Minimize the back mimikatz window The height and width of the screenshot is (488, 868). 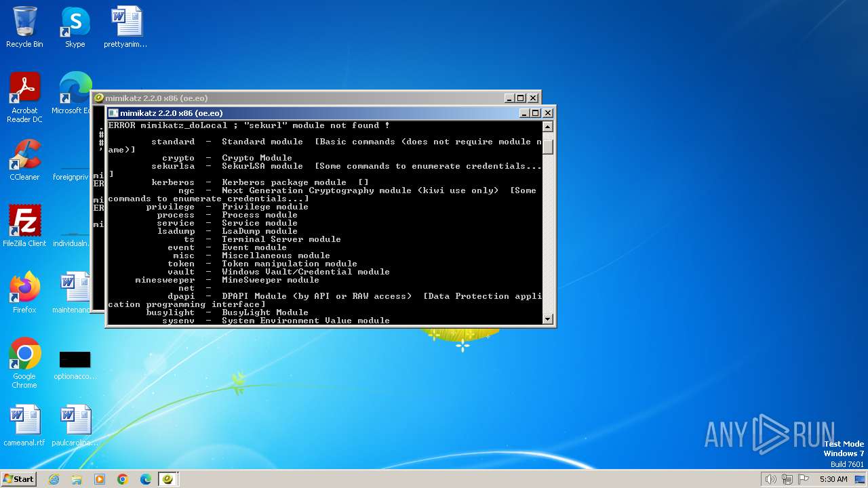coord(509,98)
